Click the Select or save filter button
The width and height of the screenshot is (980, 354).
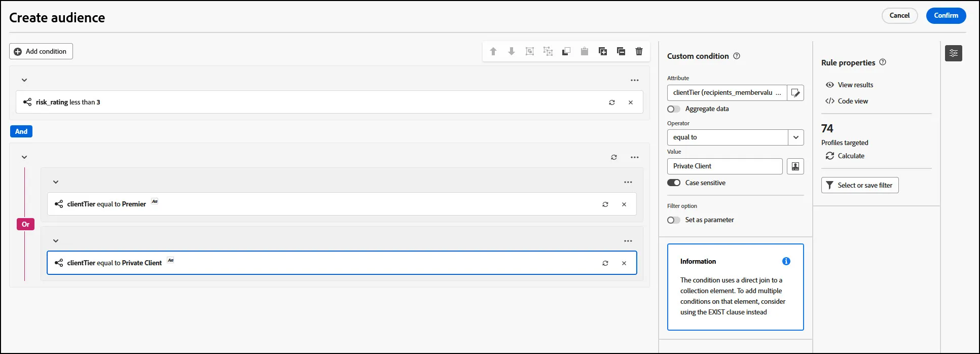pyautogui.click(x=860, y=185)
